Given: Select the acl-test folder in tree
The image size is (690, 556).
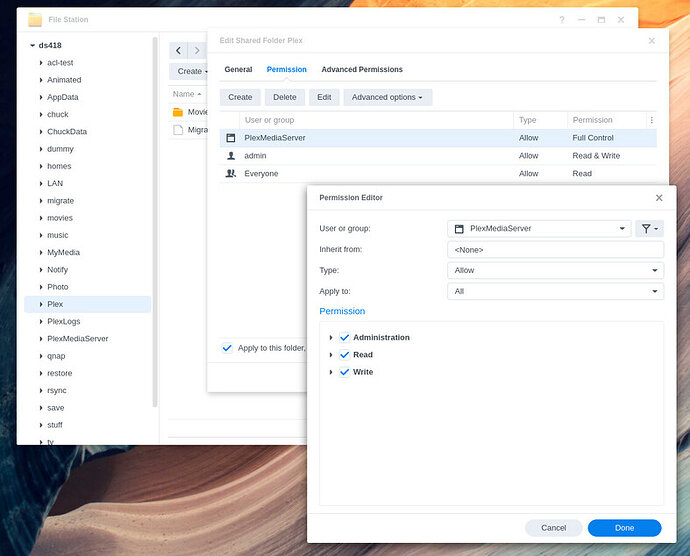Looking at the screenshot, I should tap(60, 63).
